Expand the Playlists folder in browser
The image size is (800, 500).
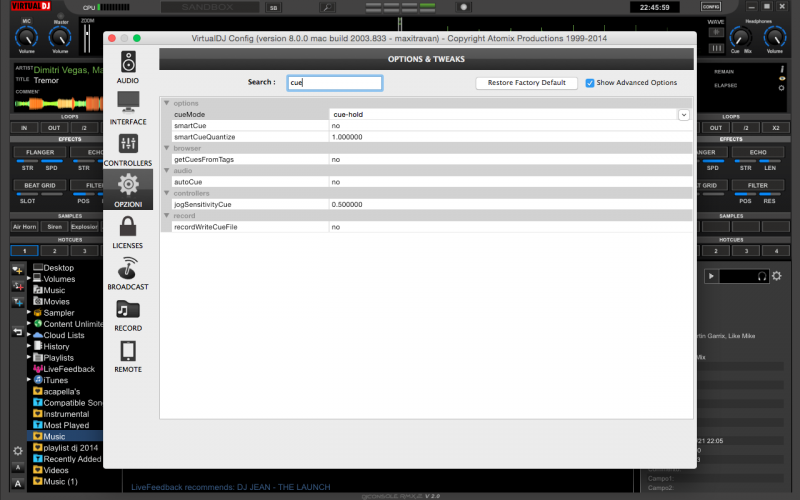29,357
